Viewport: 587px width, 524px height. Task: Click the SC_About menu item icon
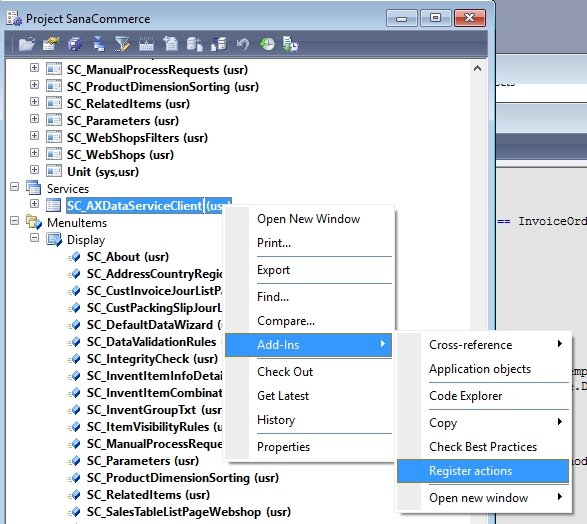click(x=74, y=257)
